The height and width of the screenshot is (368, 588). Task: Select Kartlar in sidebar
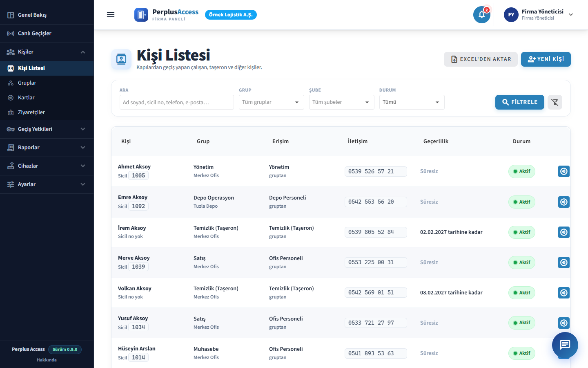pos(47,98)
